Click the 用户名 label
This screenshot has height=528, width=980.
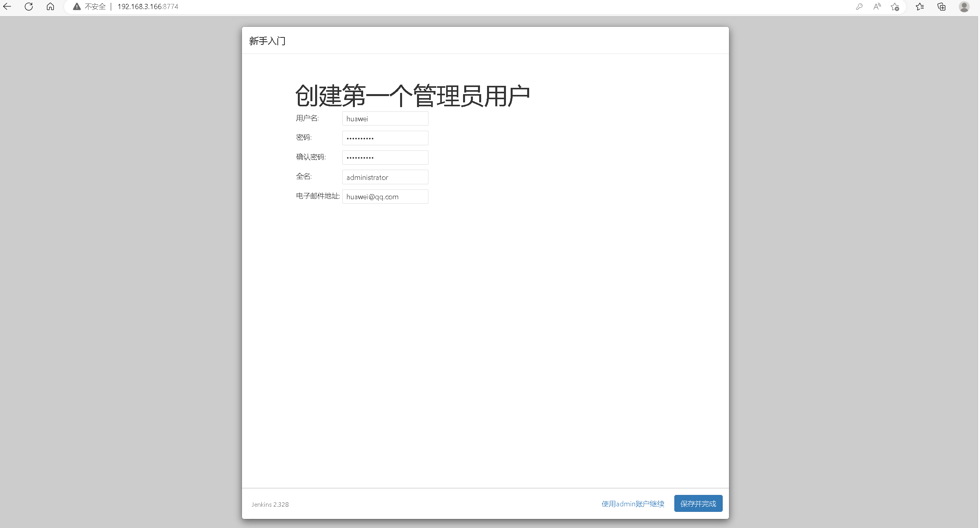(307, 118)
